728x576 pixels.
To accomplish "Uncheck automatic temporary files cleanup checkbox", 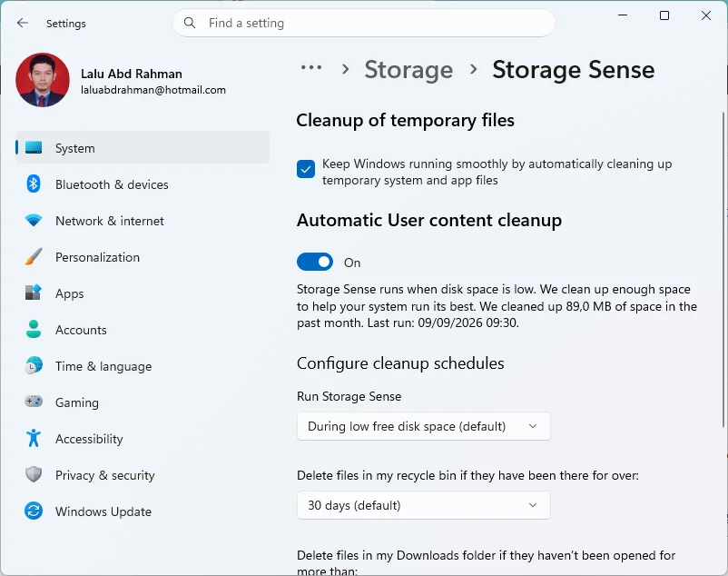I will [x=306, y=169].
